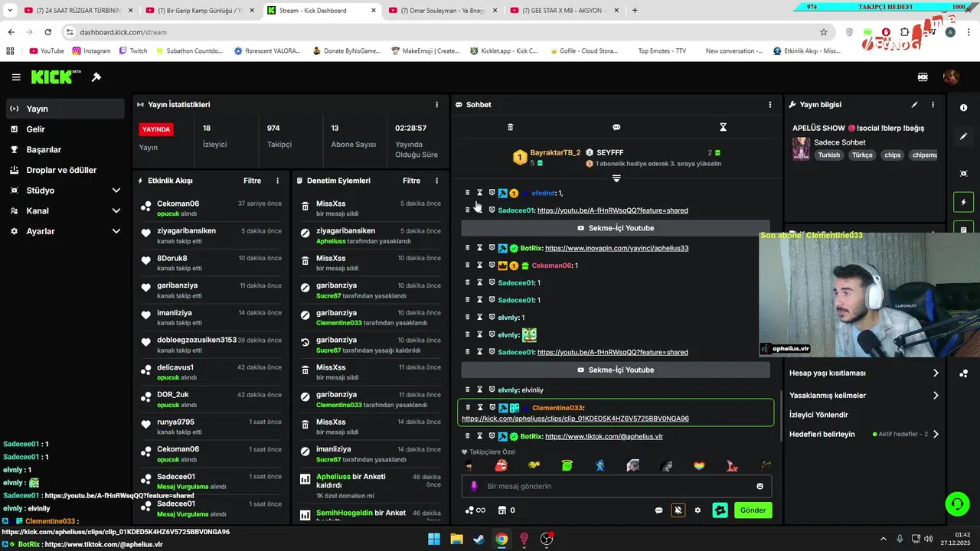
Task: Click the lightning bolt icon in right sidebar
Action: tap(963, 202)
